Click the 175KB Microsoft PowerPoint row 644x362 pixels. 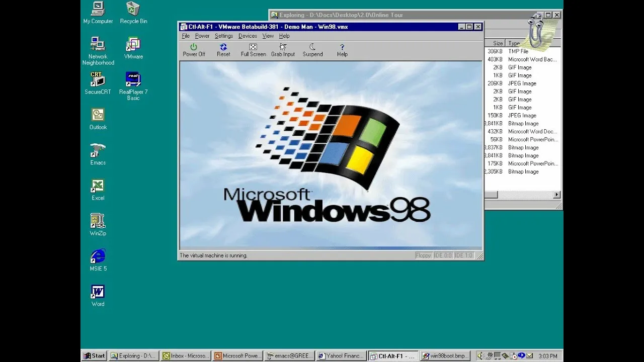522,163
